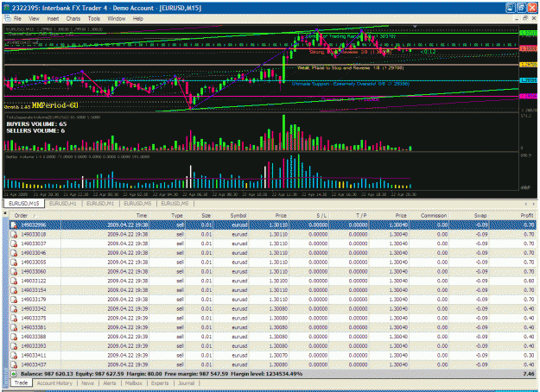Screen dimensions: 540x392
Task: Click the icon of order 149033342
Action: (x=14, y=309)
